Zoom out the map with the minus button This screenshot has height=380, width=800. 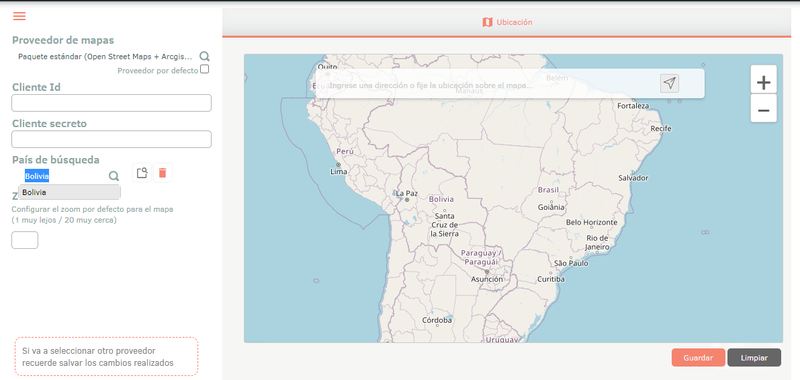tap(763, 110)
